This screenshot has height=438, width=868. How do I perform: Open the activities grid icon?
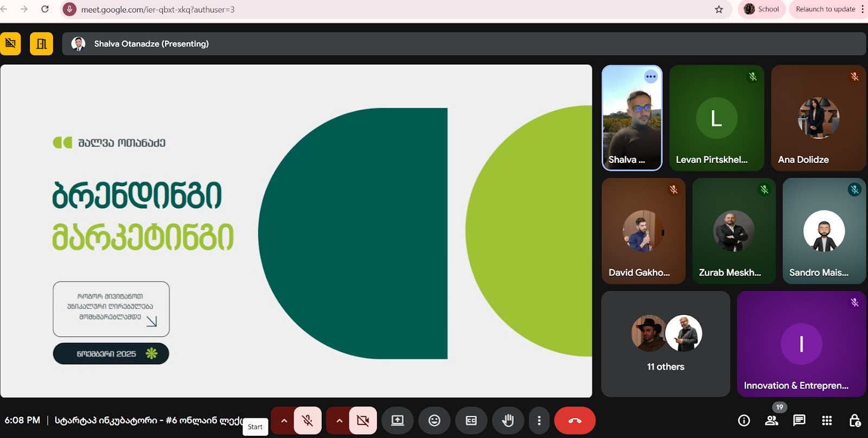[827, 421]
